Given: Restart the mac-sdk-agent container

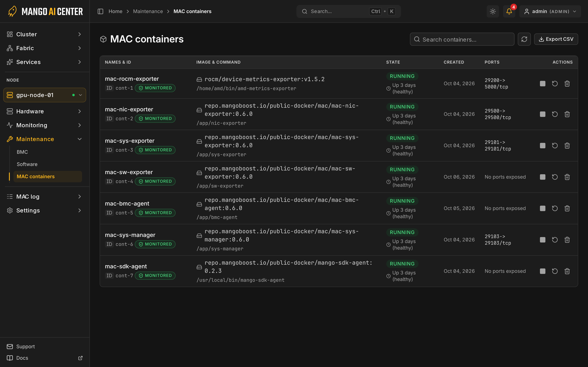Looking at the screenshot, I should [555, 271].
